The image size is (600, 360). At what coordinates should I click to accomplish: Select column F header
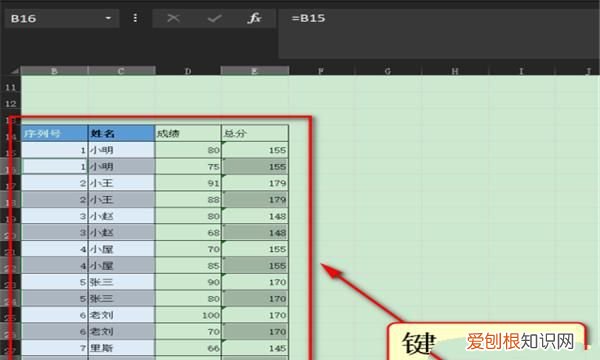tap(321, 71)
